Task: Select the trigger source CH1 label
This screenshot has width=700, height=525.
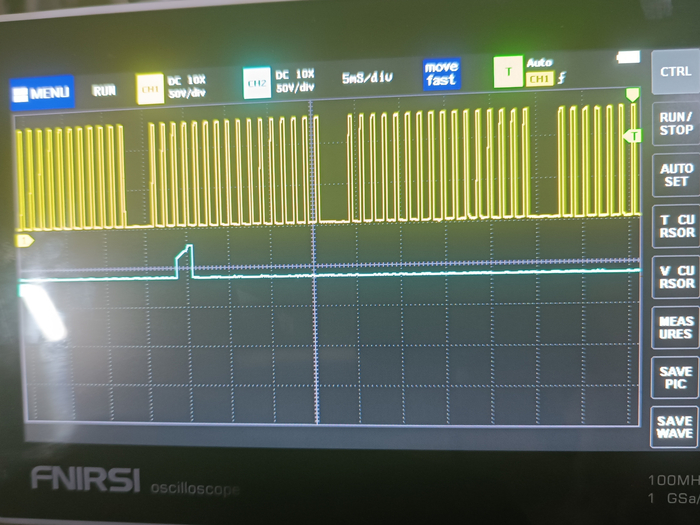Action: (x=539, y=79)
